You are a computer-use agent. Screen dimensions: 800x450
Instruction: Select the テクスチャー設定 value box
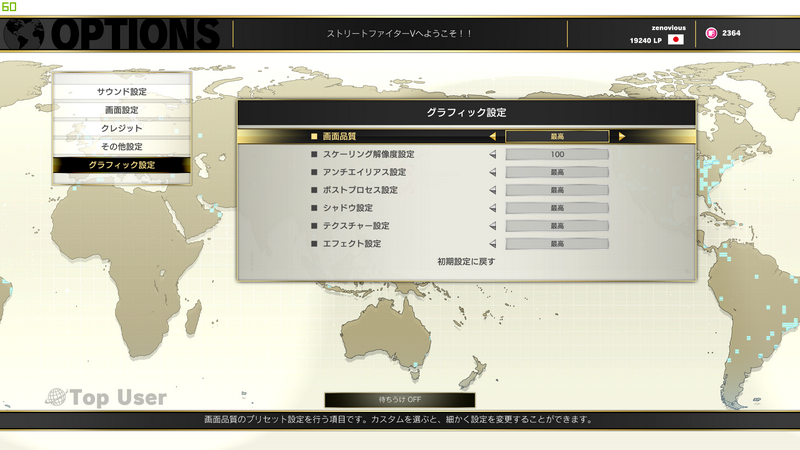(x=557, y=226)
